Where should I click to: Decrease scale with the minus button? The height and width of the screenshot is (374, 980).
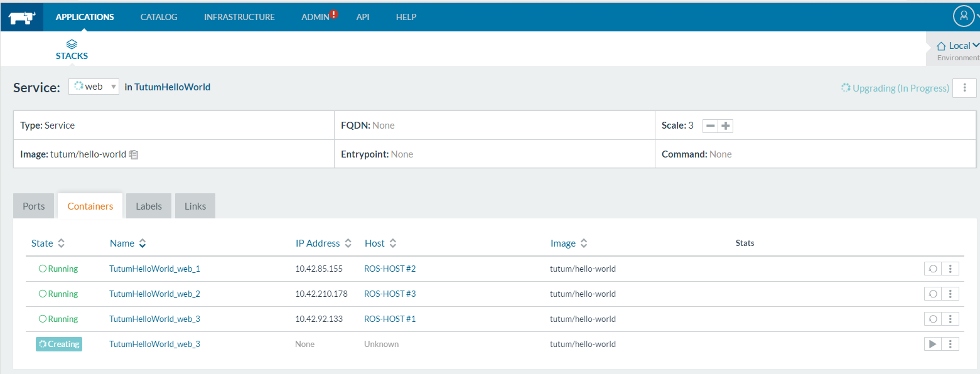point(710,126)
